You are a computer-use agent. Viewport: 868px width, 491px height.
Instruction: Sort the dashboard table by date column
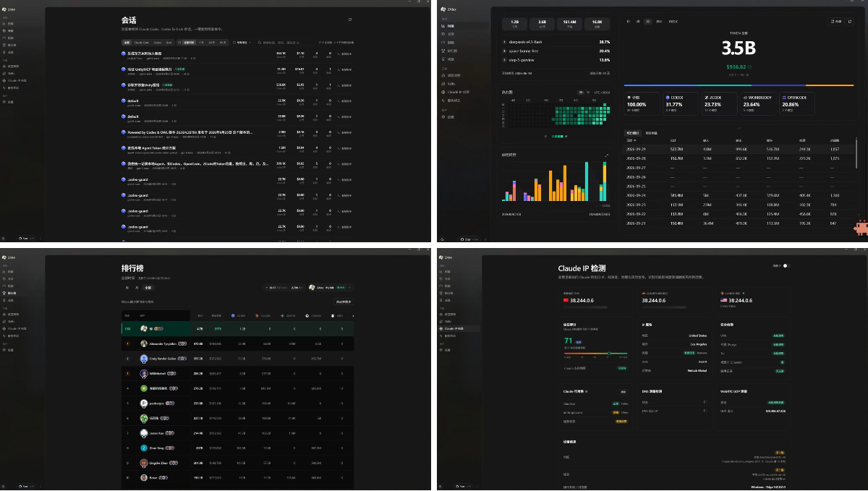(632, 140)
